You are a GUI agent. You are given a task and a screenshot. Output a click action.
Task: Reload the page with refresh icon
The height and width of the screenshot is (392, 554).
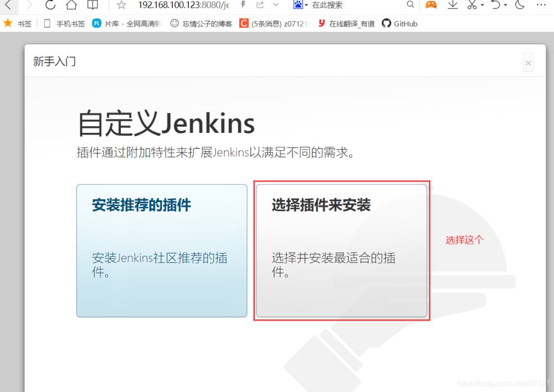[50, 4]
